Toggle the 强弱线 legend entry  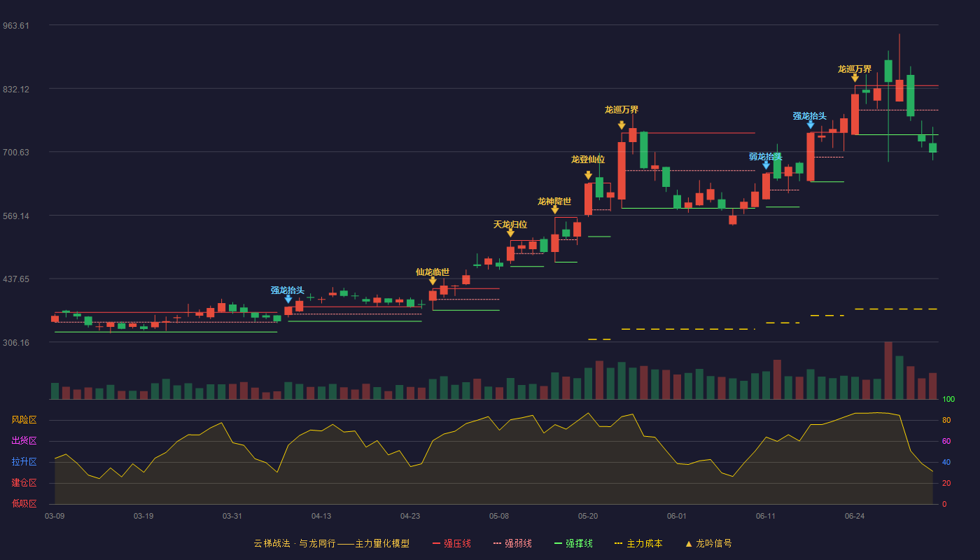pyautogui.click(x=512, y=543)
